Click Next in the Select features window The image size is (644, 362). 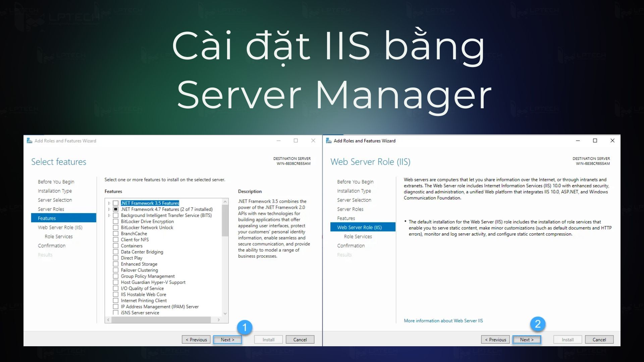pyautogui.click(x=227, y=340)
